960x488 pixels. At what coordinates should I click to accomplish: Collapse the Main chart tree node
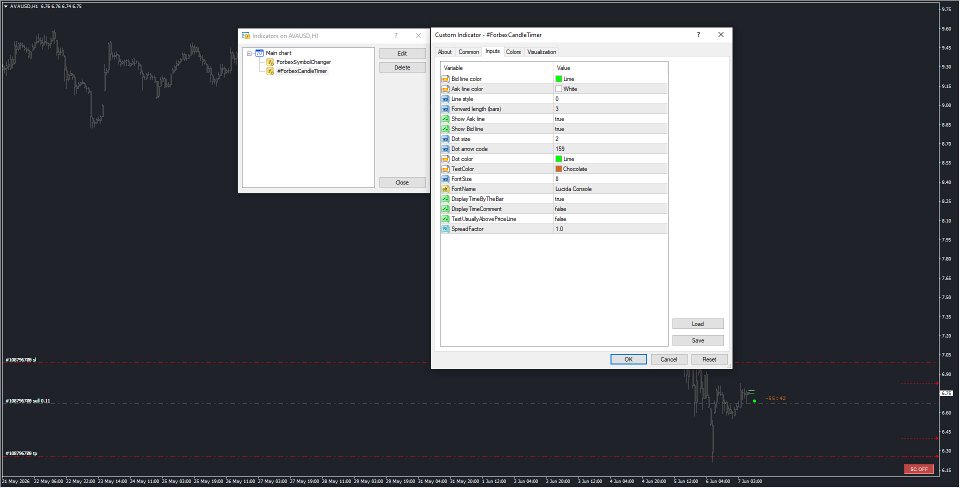(x=250, y=53)
